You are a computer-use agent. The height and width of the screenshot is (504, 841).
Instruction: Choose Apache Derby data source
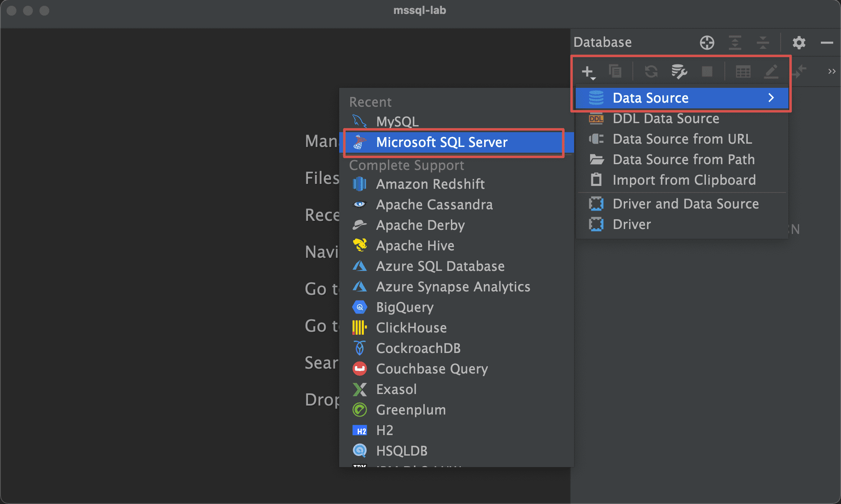(457, 225)
